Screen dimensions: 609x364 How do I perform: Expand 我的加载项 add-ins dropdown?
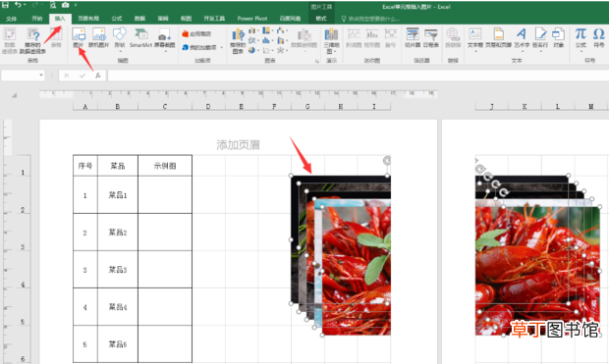[221, 47]
